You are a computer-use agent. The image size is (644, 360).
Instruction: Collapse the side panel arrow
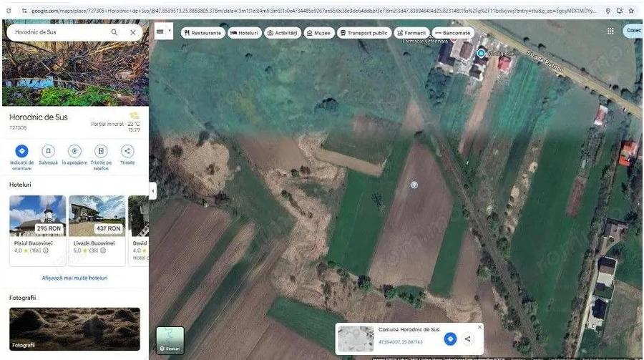(x=152, y=191)
